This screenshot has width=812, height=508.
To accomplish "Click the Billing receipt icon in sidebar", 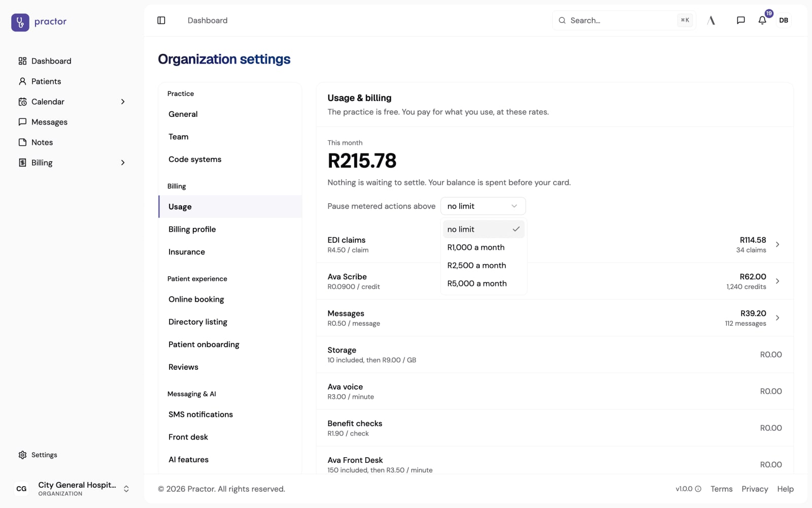I will point(22,163).
